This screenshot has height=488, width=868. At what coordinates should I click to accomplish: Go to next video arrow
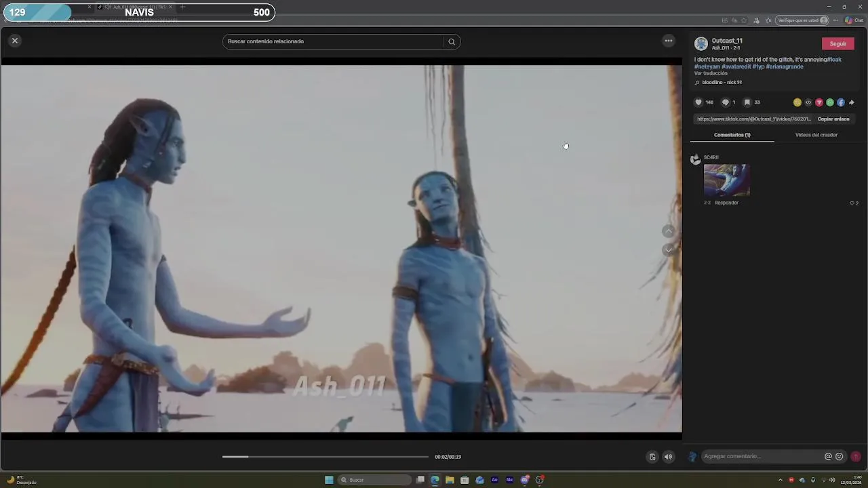669,250
